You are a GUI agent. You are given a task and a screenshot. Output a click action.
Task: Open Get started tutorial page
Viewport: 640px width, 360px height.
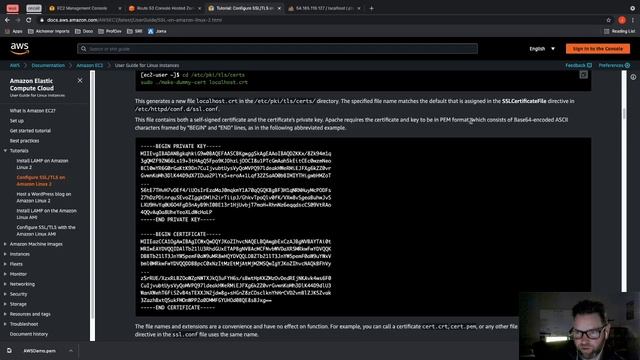point(30,131)
